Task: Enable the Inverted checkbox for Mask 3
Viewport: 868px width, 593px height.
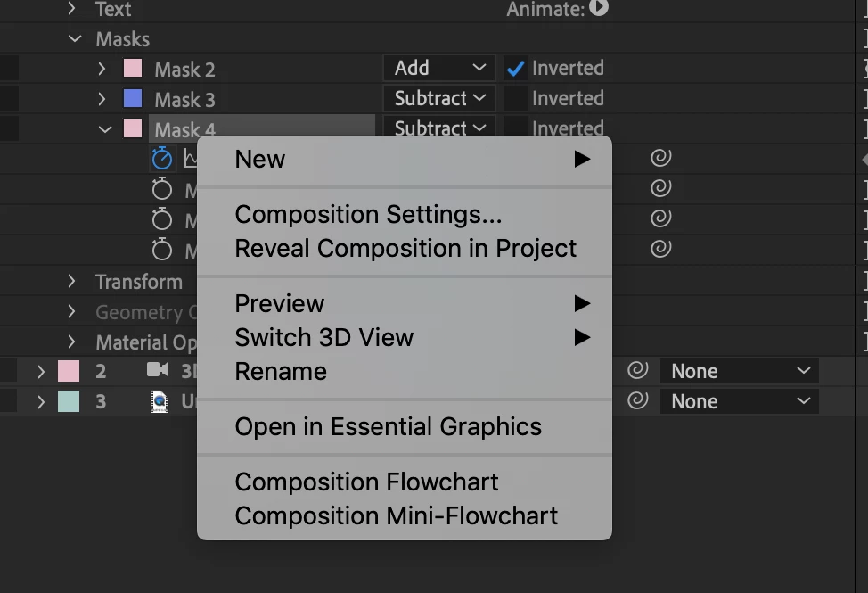Action: tap(515, 99)
